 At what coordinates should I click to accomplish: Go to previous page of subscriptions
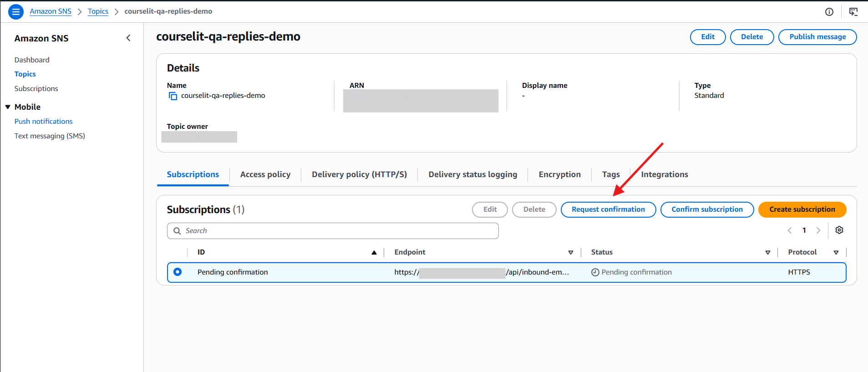point(790,230)
